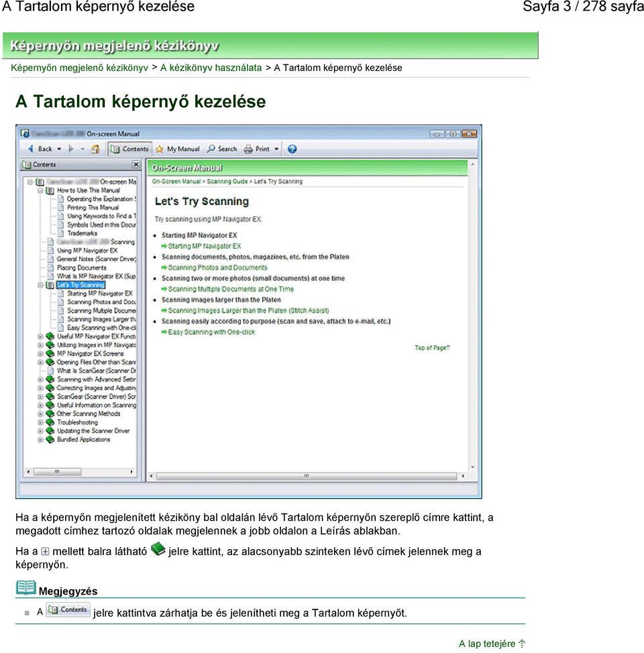Open the Search toolbar button
The width and height of the screenshot is (644, 653).
pos(222,149)
